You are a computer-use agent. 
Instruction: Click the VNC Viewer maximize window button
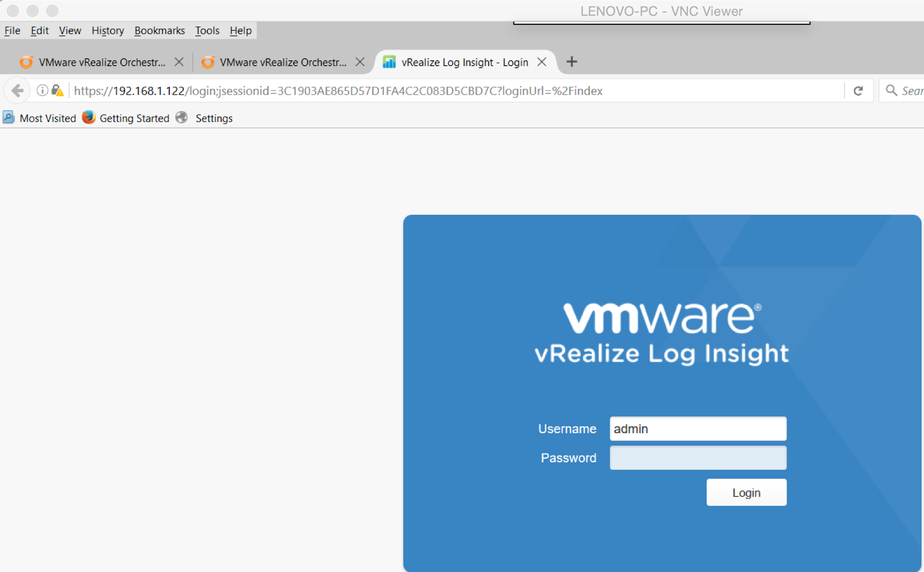(52, 10)
